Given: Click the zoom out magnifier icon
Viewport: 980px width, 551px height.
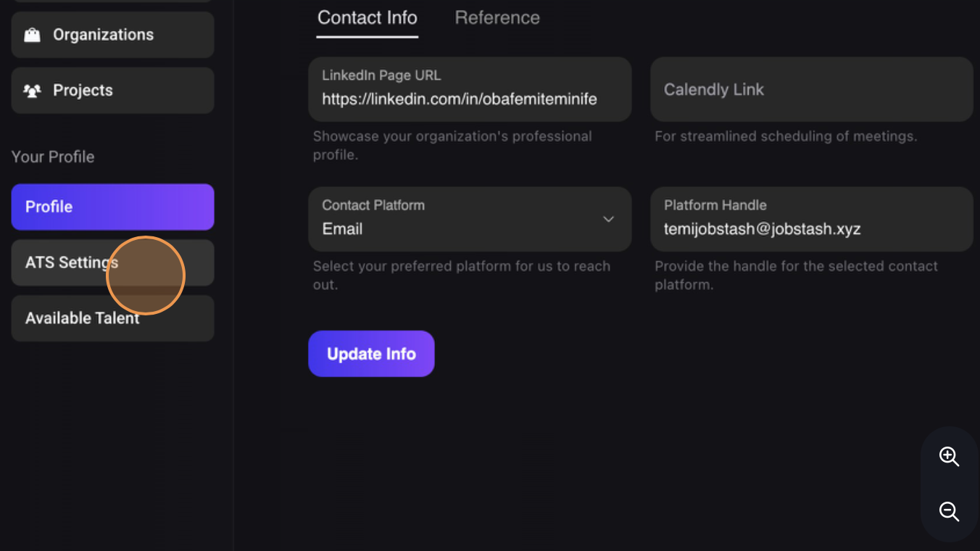Looking at the screenshot, I should [x=949, y=511].
